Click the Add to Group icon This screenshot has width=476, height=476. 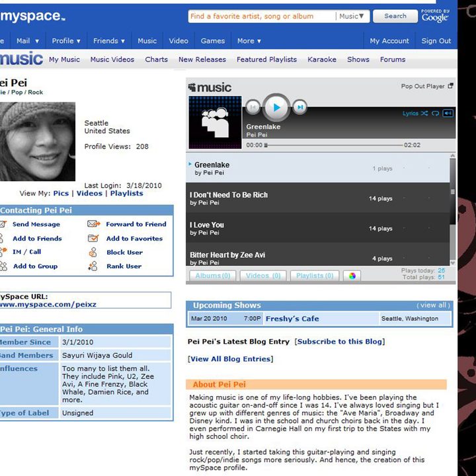[3, 266]
